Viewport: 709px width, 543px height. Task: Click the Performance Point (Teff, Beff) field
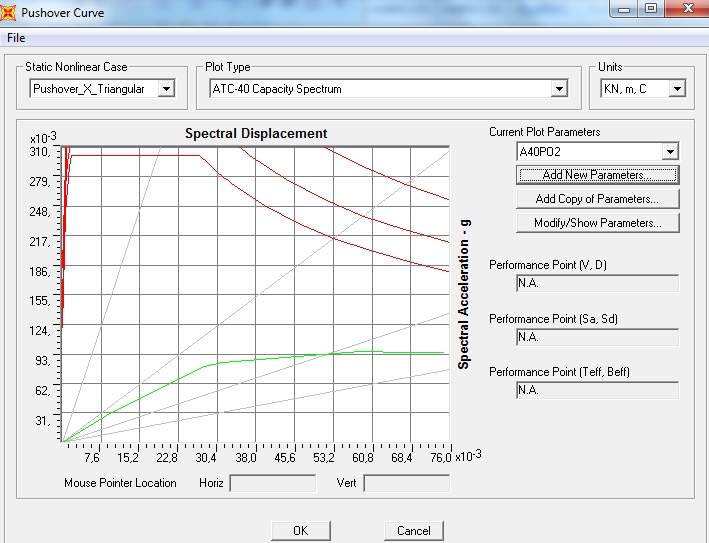click(597, 390)
